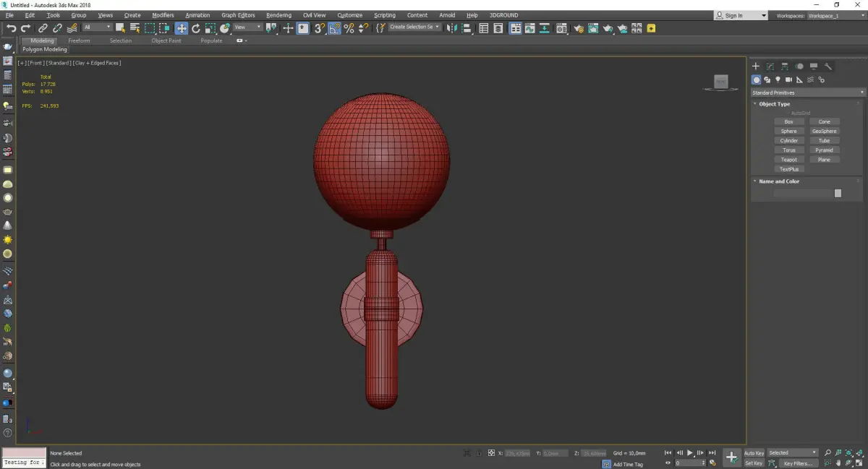Click the Go to End playback button
Viewport: 868px width, 469px height.
click(x=712, y=453)
